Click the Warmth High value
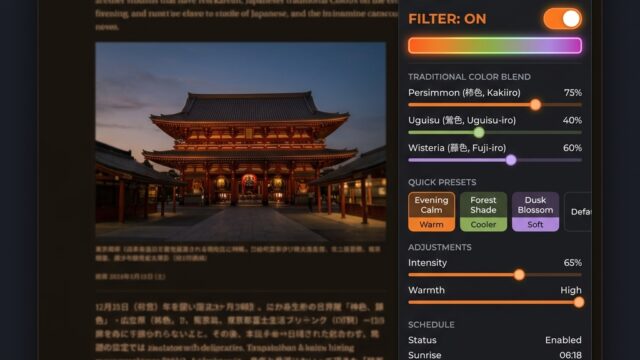The width and height of the screenshot is (640, 360). click(571, 290)
